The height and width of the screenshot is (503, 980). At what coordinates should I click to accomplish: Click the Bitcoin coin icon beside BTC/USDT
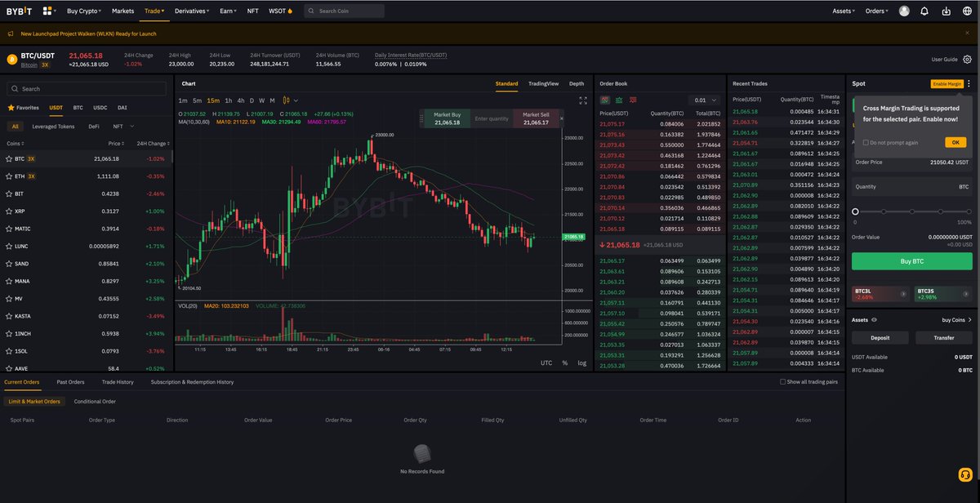[11, 59]
